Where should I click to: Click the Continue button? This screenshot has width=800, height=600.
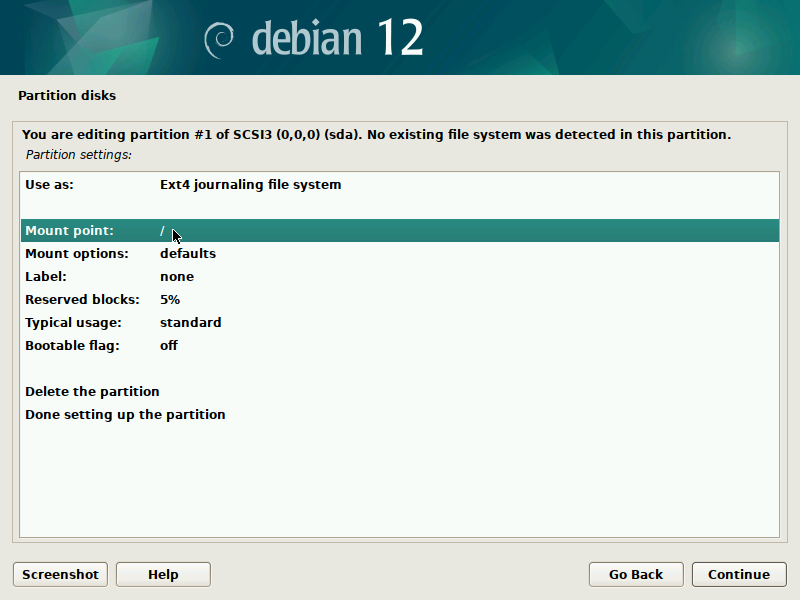[739, 574]
